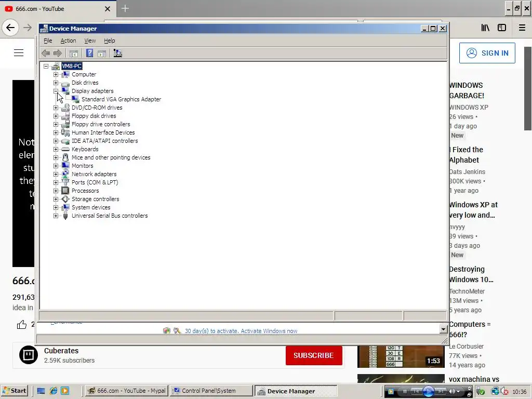
Task: Select the Floppy drive controllers icon
Action: 65,124
